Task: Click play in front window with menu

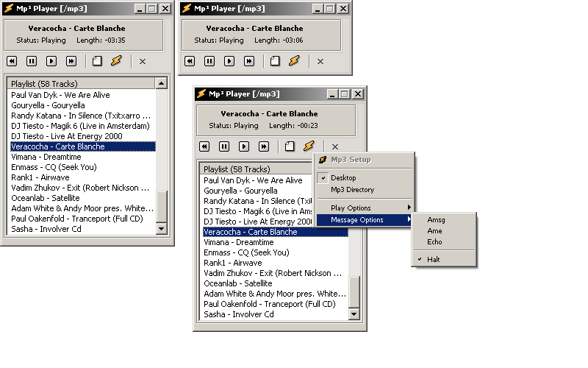Action: pyautogui.click(x=244, y=146)
